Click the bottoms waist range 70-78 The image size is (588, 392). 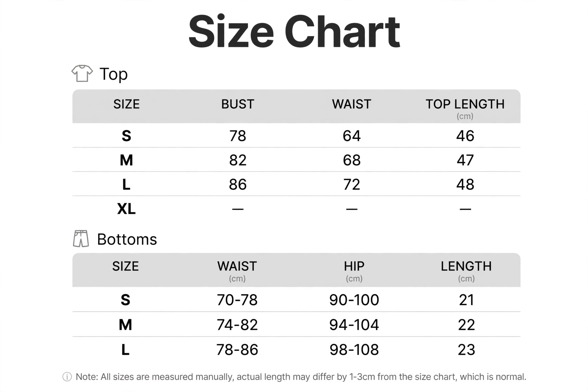pos(237,300)
